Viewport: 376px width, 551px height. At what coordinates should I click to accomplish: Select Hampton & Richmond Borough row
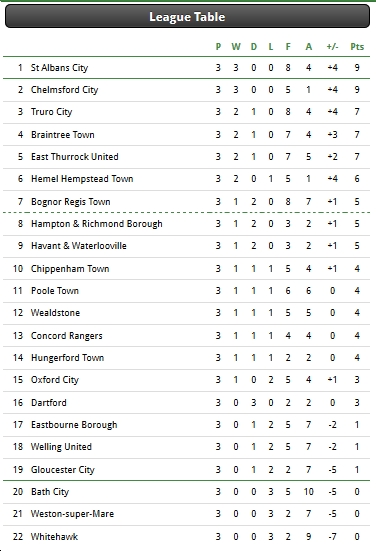186,224
